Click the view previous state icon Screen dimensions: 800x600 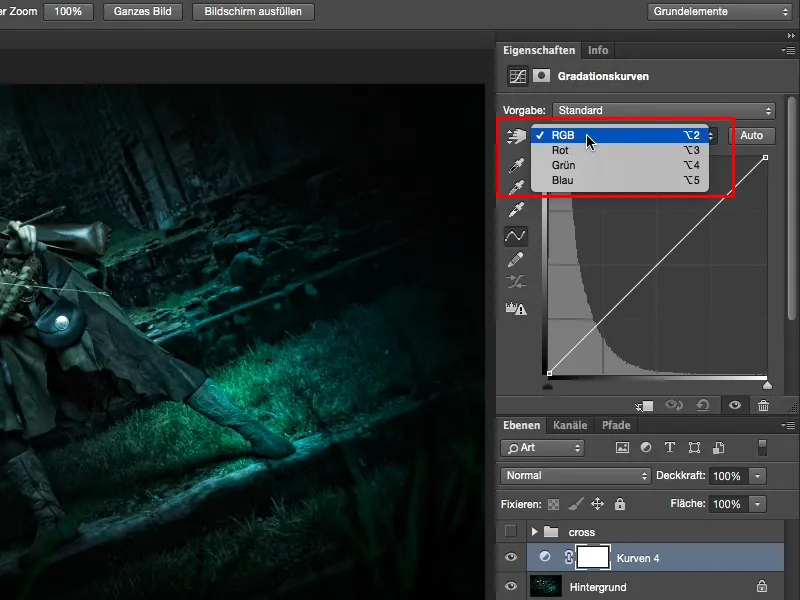click(x=674, y=405)
